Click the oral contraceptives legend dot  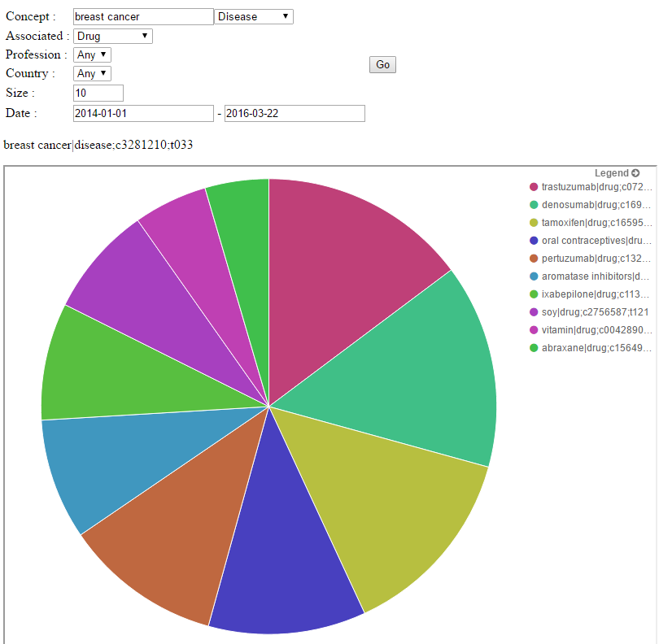pyautogui.click(x=534, y=241)
